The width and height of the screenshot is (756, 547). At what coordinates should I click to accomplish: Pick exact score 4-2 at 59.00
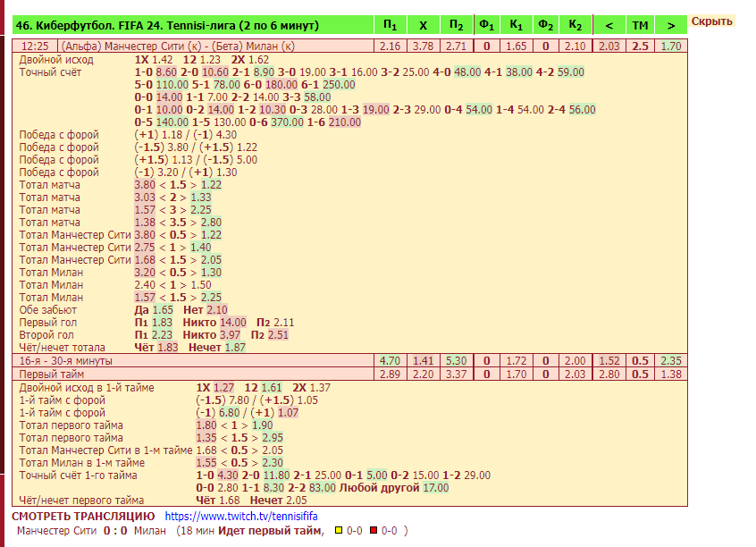571,72
